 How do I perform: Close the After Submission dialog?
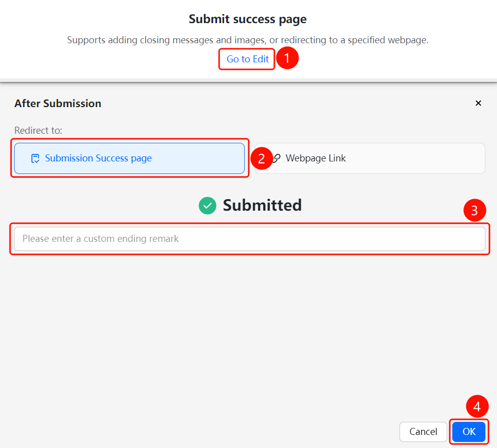click(478, 103)
